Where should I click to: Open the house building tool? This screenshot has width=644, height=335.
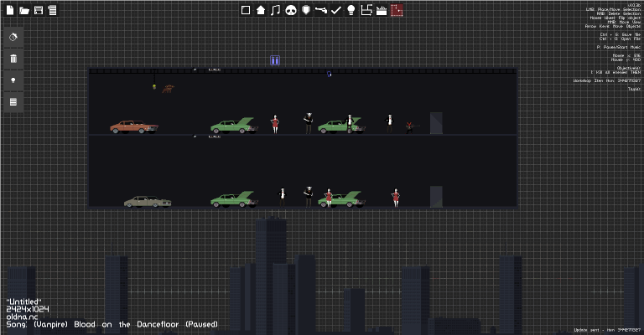(x=261, y=10)
